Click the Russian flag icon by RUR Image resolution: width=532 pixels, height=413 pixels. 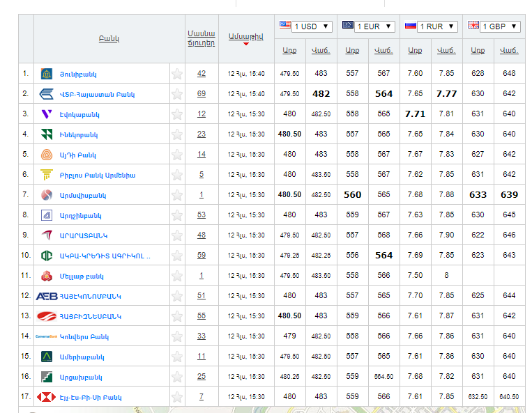click(411, 25)
